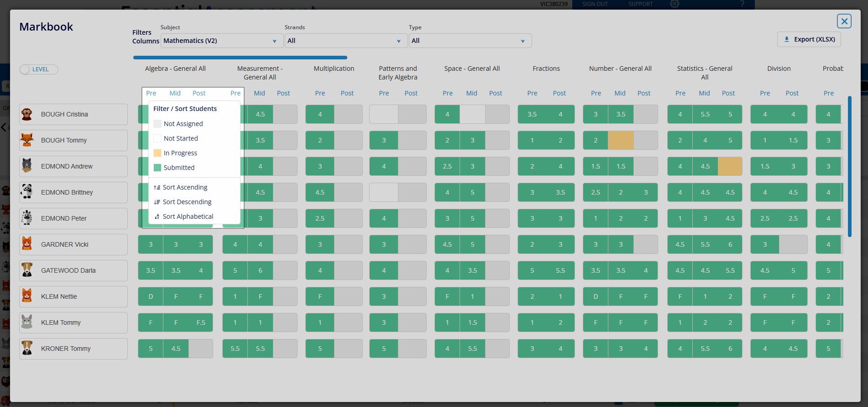Click BOUGH Cristina's monkey avatar icon
The height and width of the screenshot is (407, 868).
(x=27, y=114)
